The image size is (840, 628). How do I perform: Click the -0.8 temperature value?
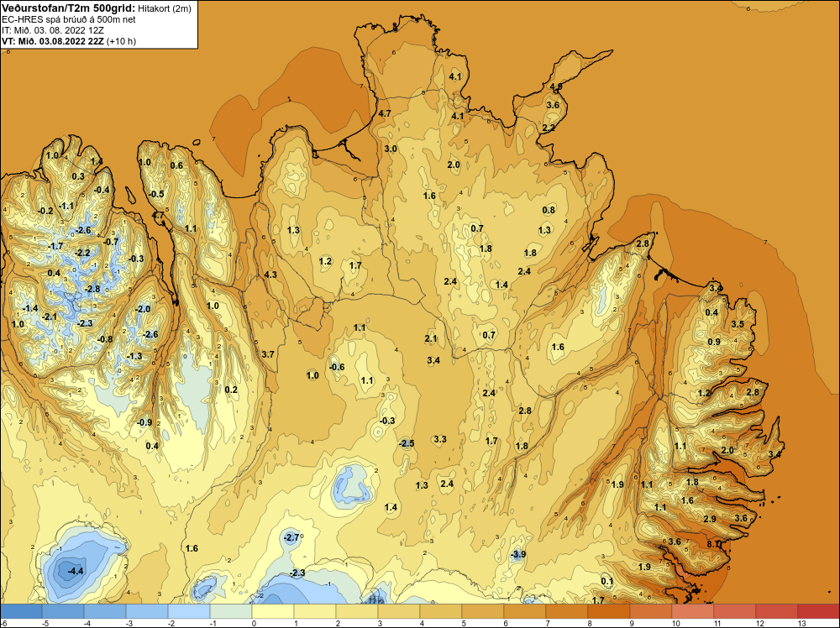[105, 339]
